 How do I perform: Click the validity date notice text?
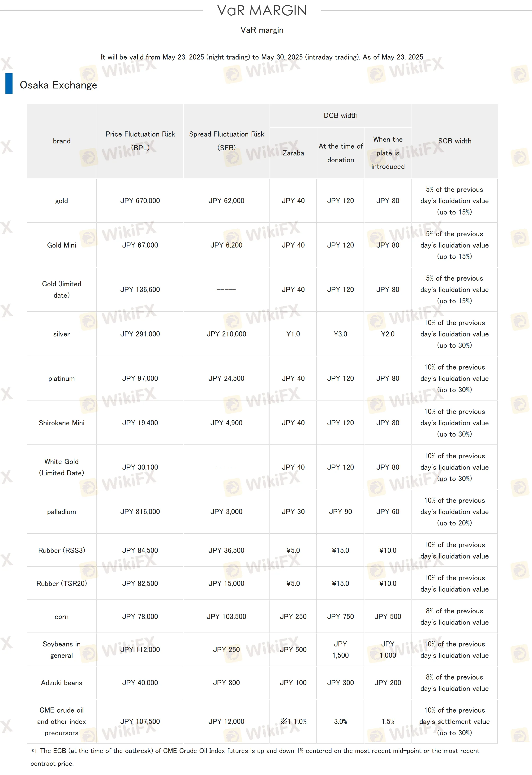coord(262,57)
